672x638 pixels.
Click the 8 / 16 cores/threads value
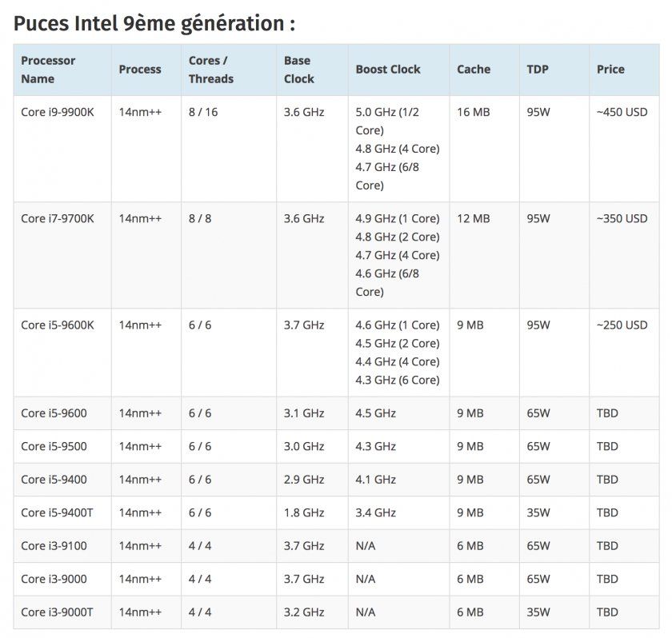click(203, 112)
